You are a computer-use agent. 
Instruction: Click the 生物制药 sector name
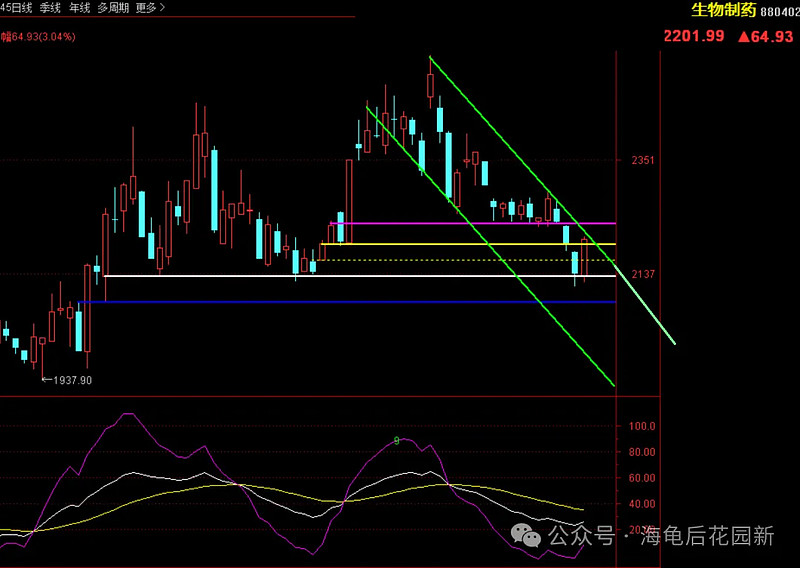tap(723, 9)
